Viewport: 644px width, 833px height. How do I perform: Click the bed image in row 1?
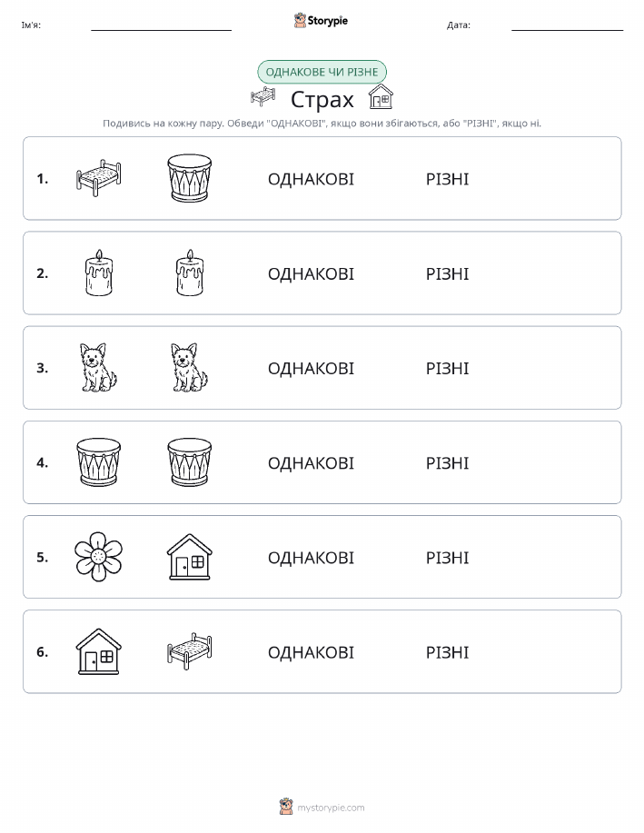tap(99, 178)
